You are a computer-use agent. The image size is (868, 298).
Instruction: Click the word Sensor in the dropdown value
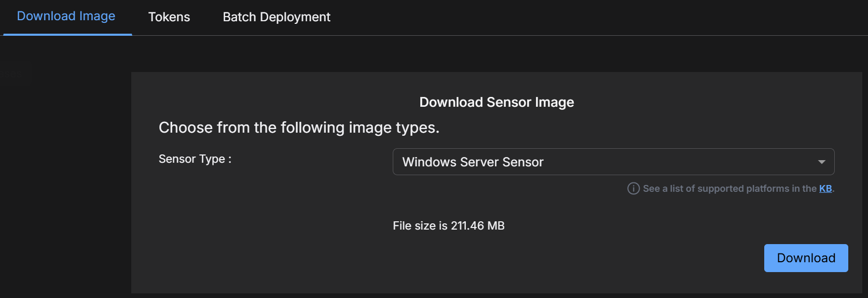point(523,162)
